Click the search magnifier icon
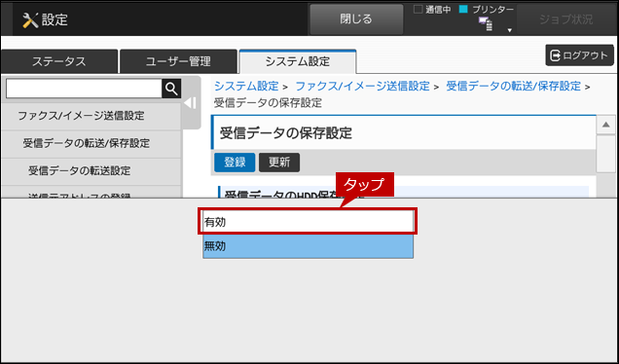The height and width of the screenshot is (364, 619). (x=171, y=89)
